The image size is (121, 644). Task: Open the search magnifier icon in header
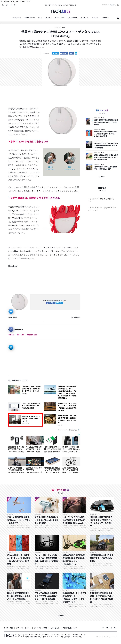click(x=118, y=18)
